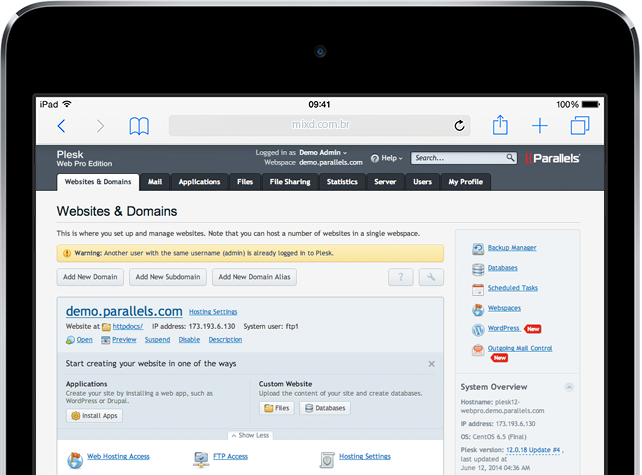Open Backup Manager link
The height and width of the screenshot is (475, 642).
point(512,247)
